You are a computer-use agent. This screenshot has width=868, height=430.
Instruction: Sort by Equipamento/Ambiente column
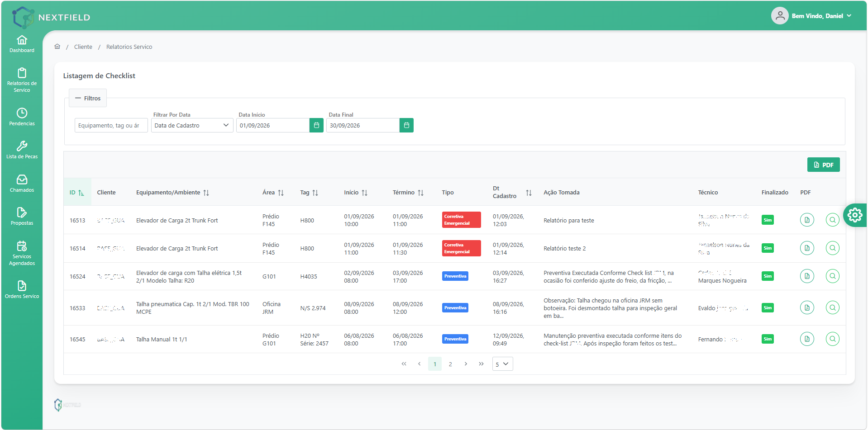(x=206, y=193)
